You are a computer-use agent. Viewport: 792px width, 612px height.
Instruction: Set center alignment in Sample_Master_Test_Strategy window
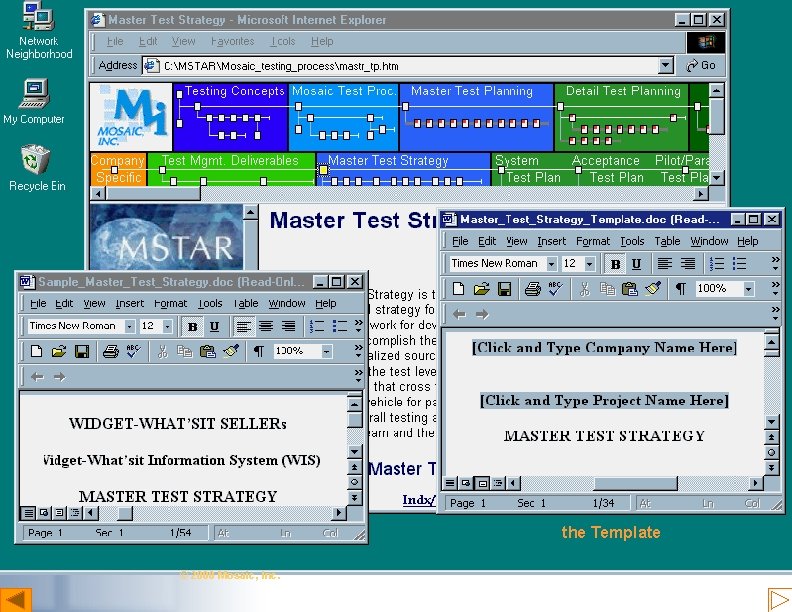point(266,326)
